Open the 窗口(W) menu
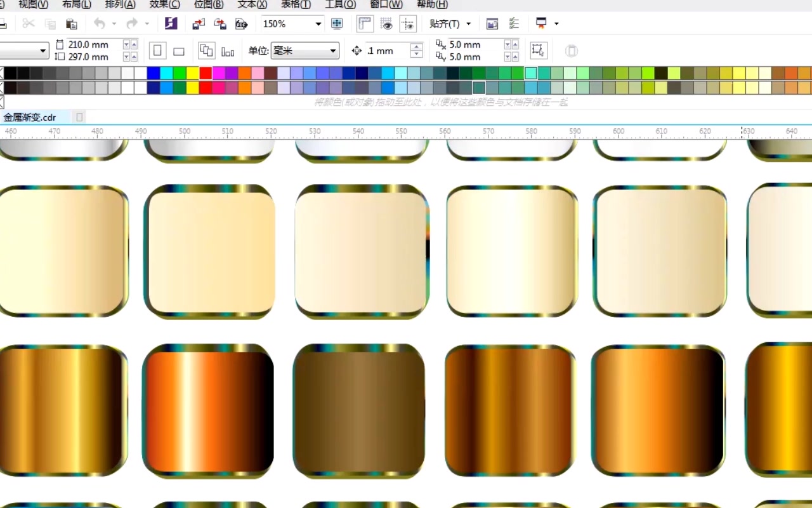812x508 pixels. [386, 4]
